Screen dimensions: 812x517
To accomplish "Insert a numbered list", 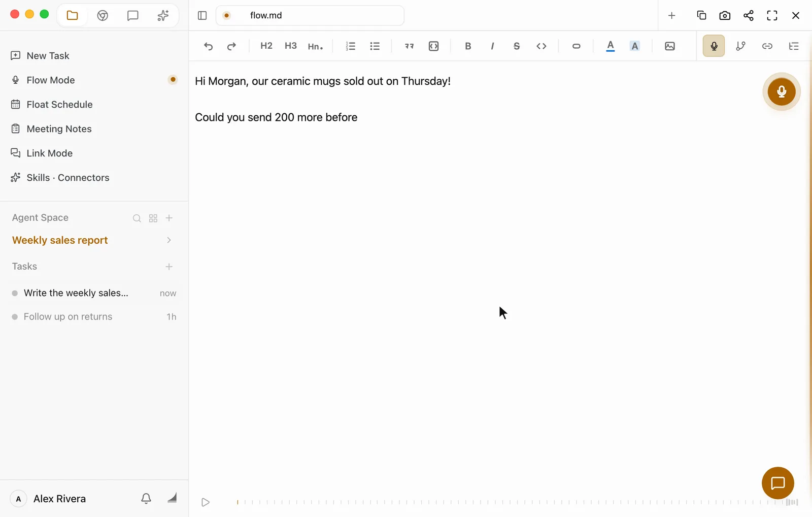I will [x=350, y=46].
